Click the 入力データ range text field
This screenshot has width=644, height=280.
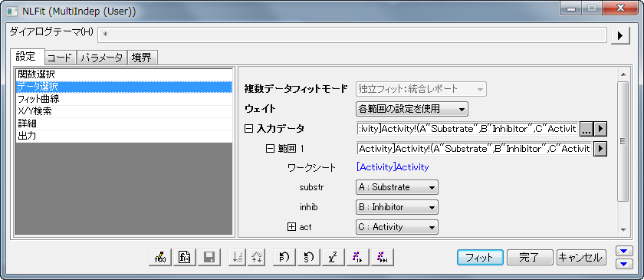pos(468,129)
